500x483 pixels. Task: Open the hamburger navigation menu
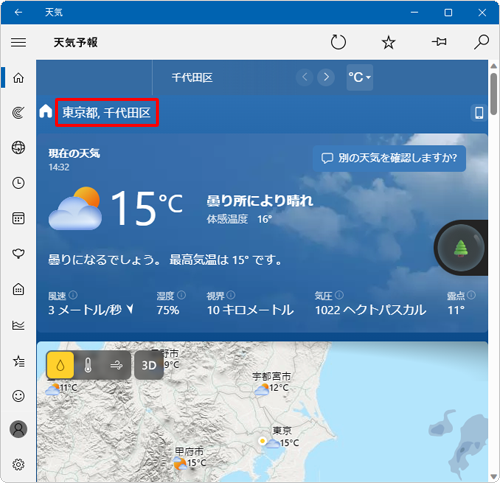(18, 42)
